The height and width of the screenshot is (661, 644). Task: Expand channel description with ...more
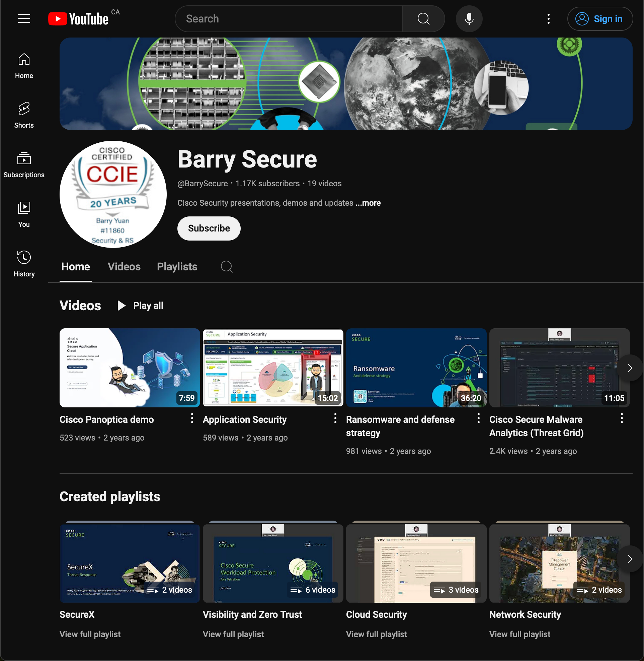368,203
